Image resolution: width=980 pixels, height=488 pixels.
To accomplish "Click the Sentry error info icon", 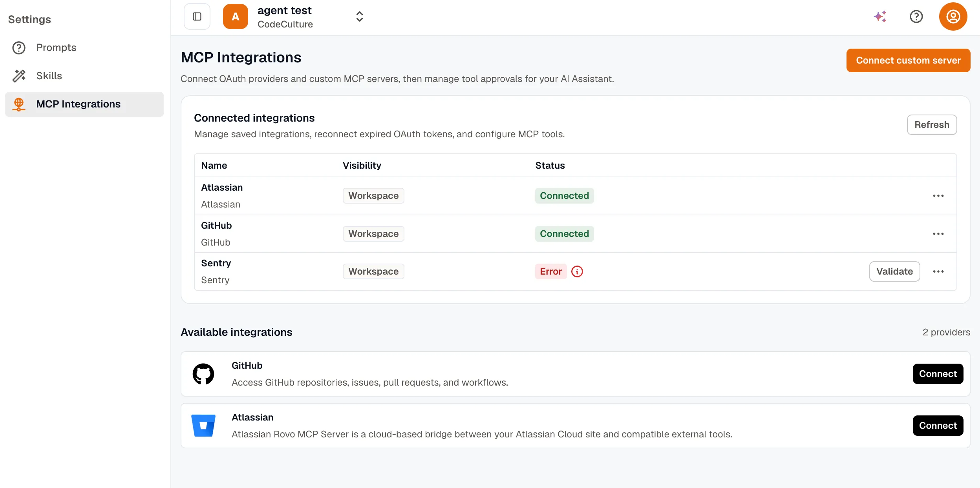I will (577, 271).
